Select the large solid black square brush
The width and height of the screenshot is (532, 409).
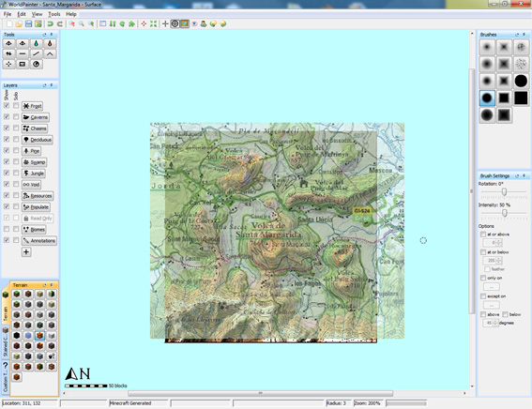pyautogui.click(x=521, y=98)
